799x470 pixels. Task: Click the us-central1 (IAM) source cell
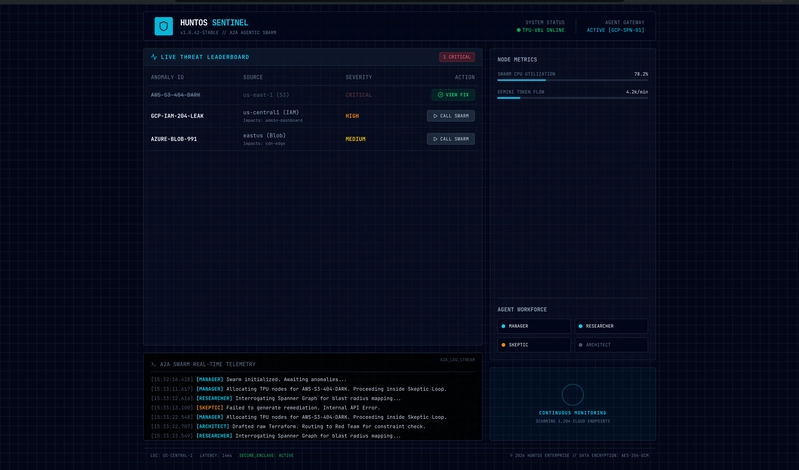[271, 113]
